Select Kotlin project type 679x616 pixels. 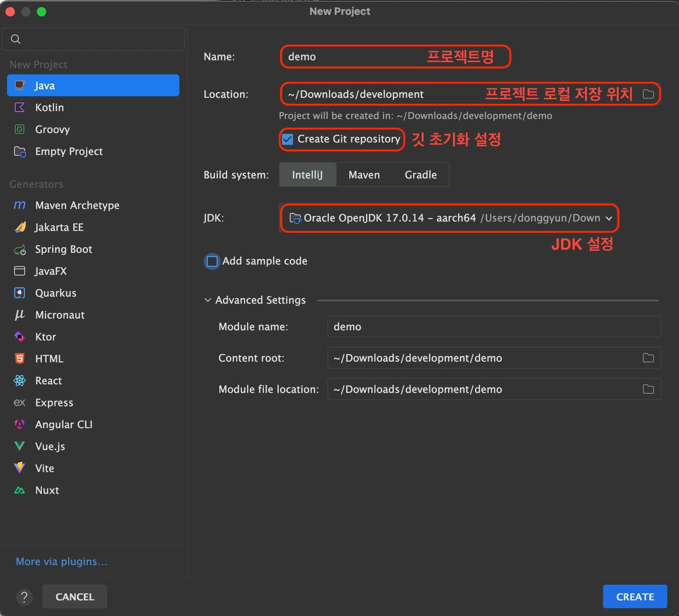[x=93, y=107]
